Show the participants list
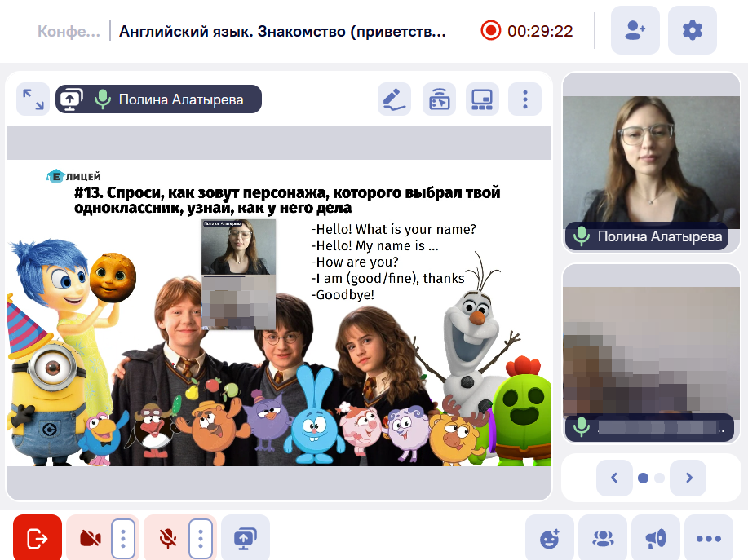This screenshot has height=560, width=748. point(603,539)
